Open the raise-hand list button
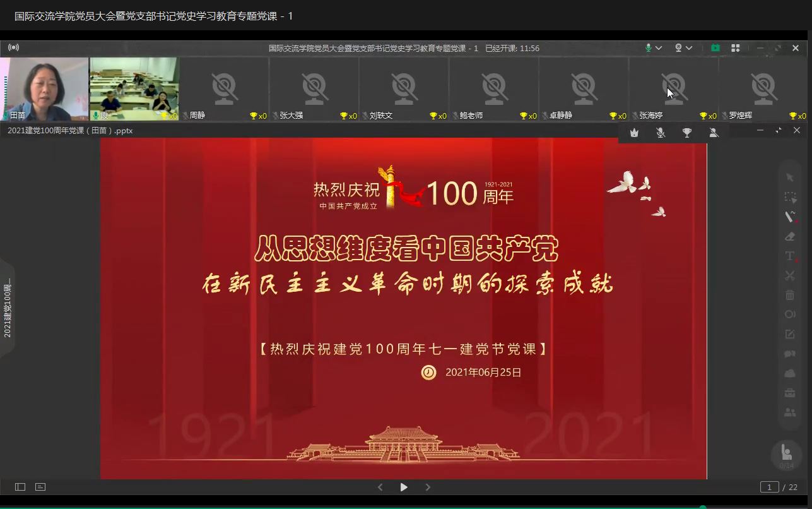The image size is (812, 509). click(786, 453)
